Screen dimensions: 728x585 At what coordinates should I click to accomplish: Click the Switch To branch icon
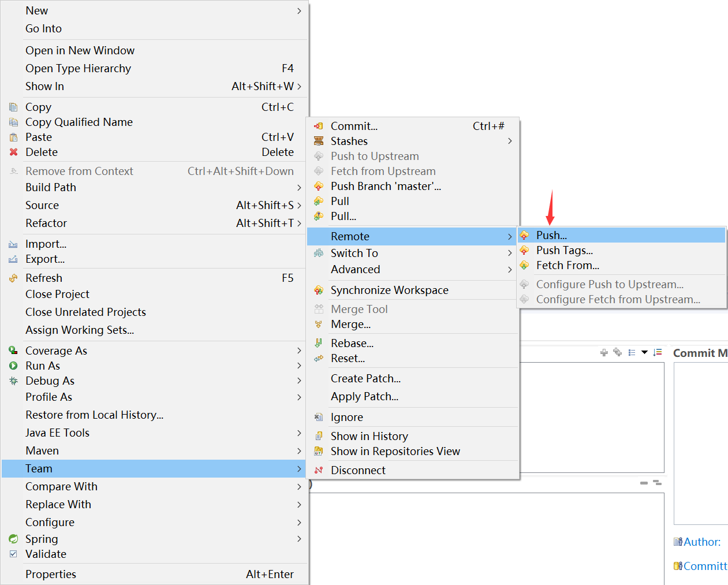[318, 253]
